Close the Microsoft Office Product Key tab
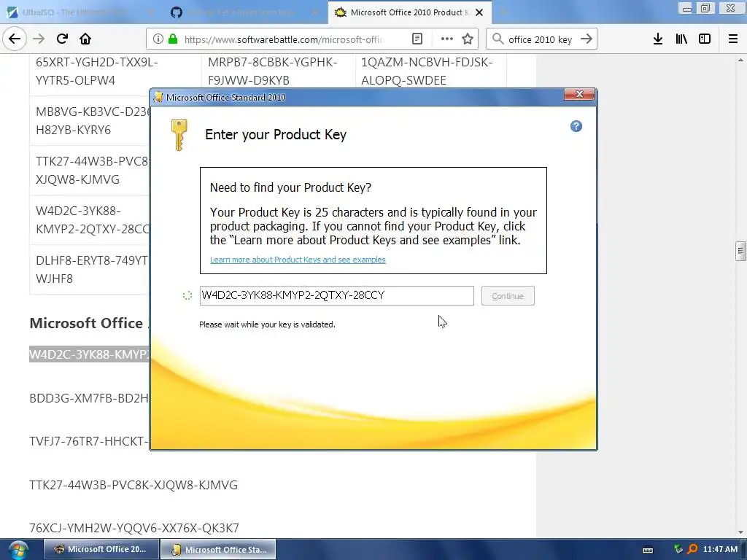 pos(479,12)
